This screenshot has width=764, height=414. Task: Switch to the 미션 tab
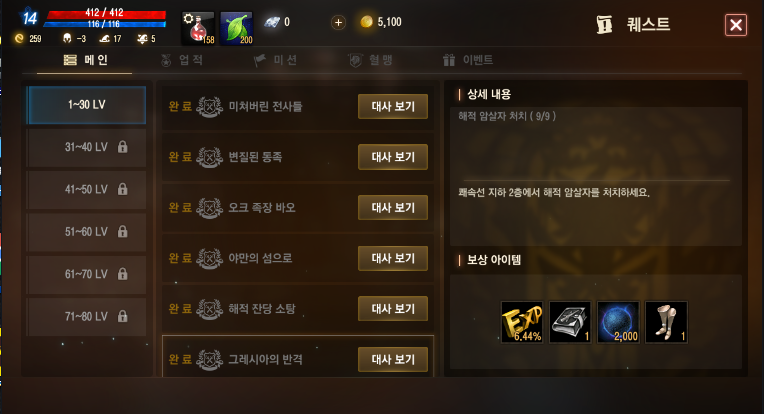click(276, 60)
